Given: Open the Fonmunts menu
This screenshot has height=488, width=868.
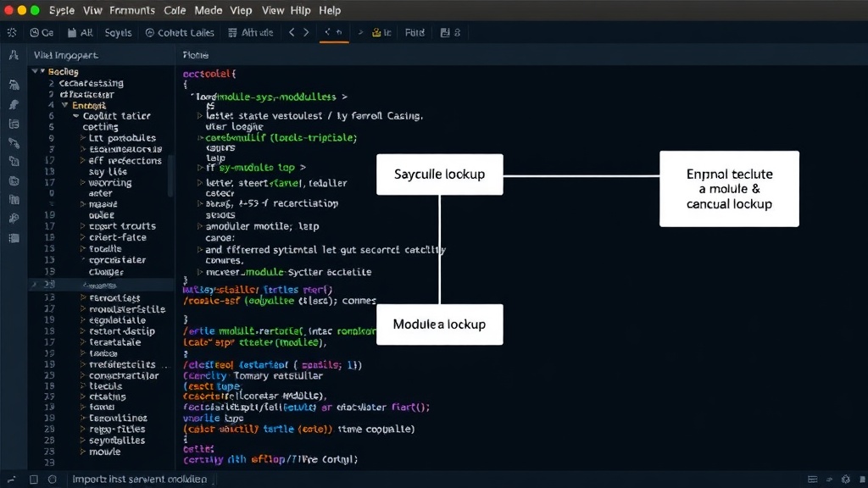Looking at the screenshot, I should click(131, 10).
